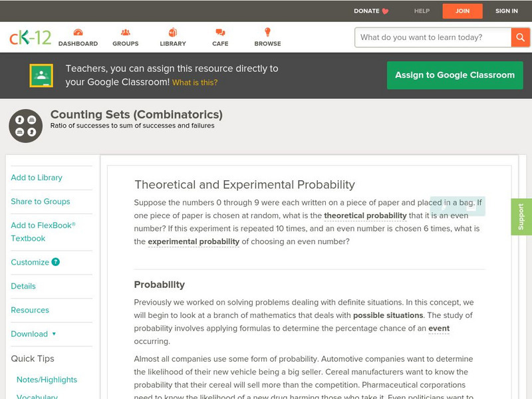Image resolution: width=532 pixels, height=399 pixels.
Task: Open the Browse lightbulb icon
Action: tap(267, 33)
